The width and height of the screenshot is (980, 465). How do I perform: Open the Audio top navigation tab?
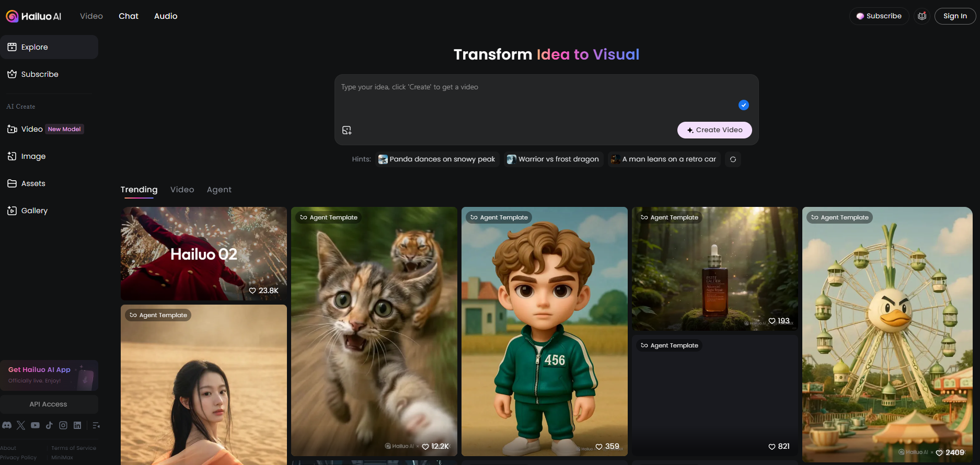(166, 16)
